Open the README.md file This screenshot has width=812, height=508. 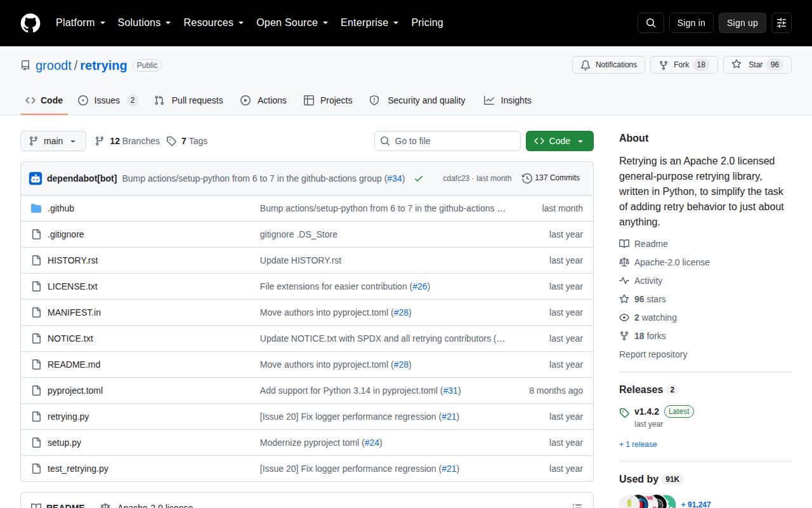(74, 364)
